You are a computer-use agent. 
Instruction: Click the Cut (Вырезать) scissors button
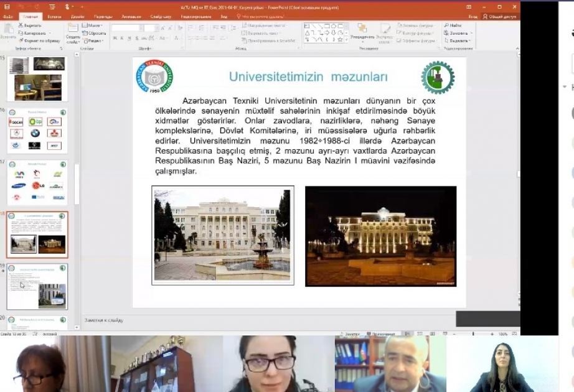tap(30, 26)
